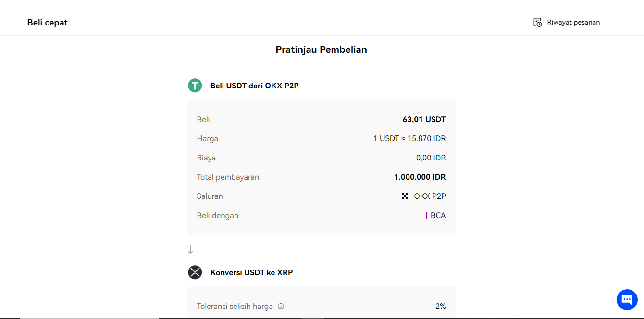Click the black XRP coin icon
The width and height of the screenshot is (644, 319).
click(195, 272)
